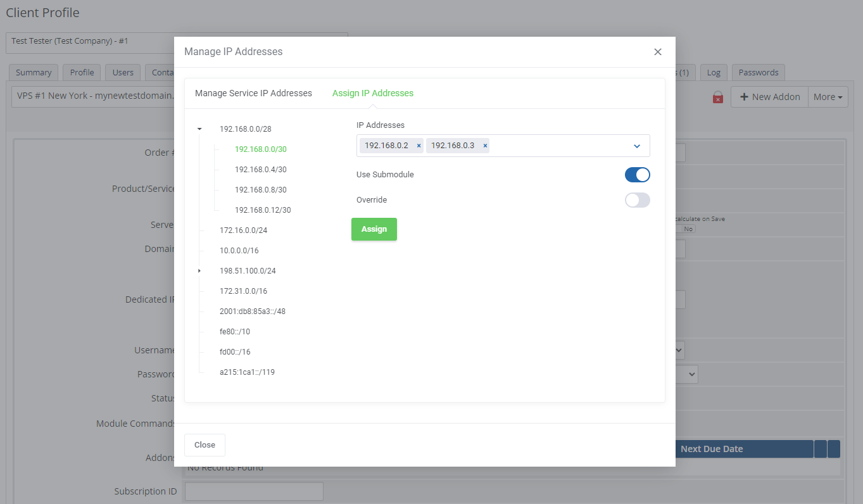
Task: Open the More actions dropdown
Action: 828,96
